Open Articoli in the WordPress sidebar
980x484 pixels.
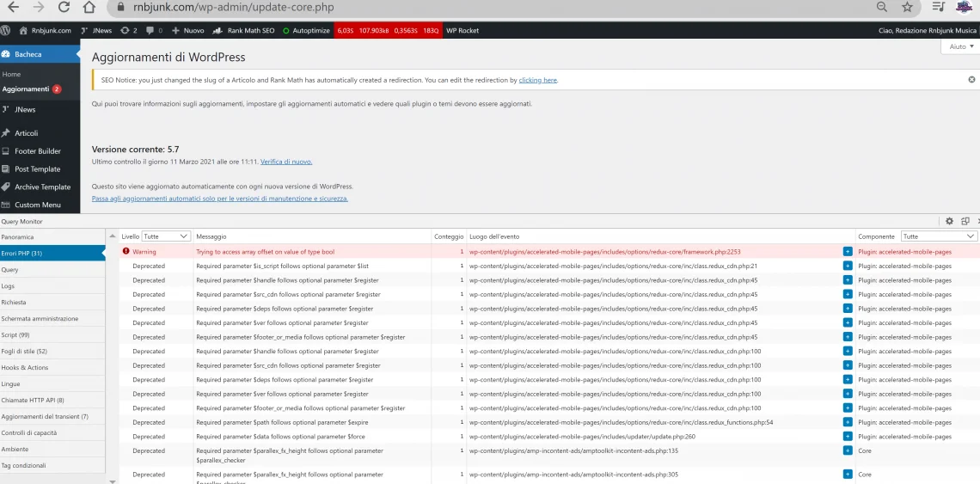point(26,133)
